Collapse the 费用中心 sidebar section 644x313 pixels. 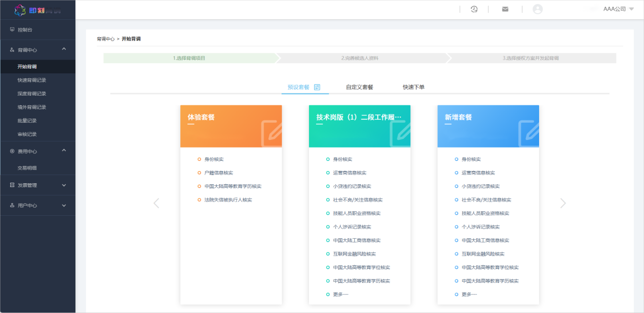coord(64,151)
